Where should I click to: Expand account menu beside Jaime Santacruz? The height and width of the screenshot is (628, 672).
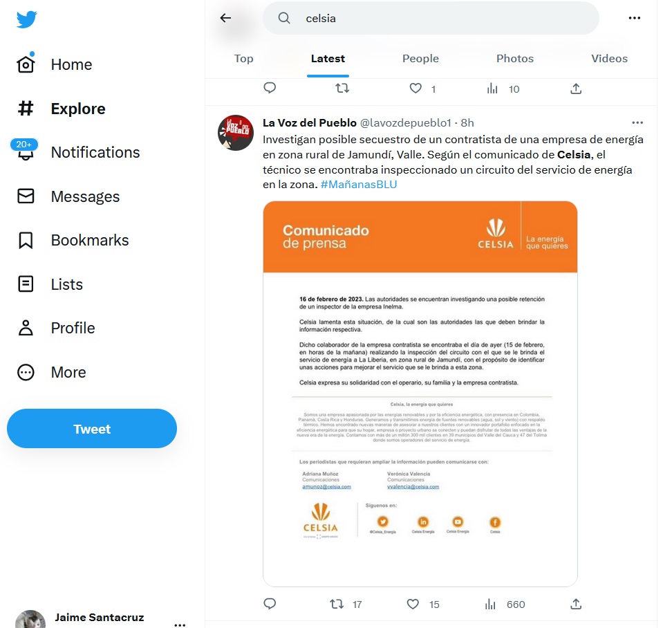pos(180,624)
